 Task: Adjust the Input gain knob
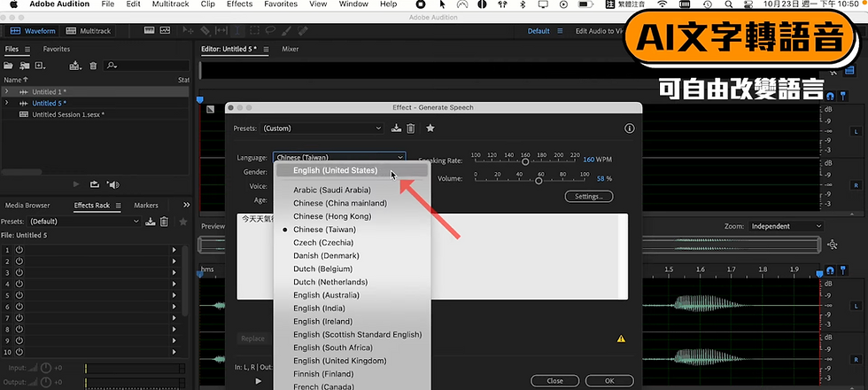pos(45,368)
